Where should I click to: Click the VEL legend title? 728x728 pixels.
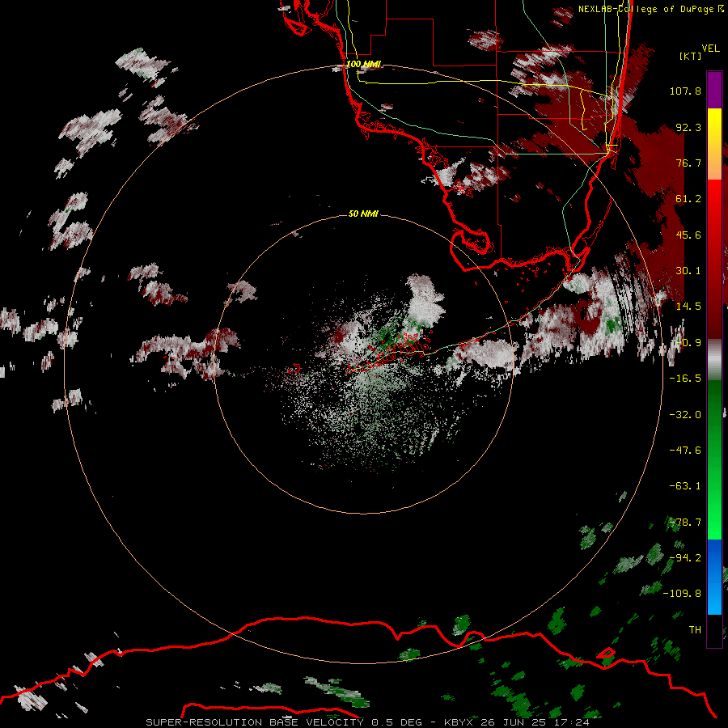pyautogui.click(x=710, y=49)
